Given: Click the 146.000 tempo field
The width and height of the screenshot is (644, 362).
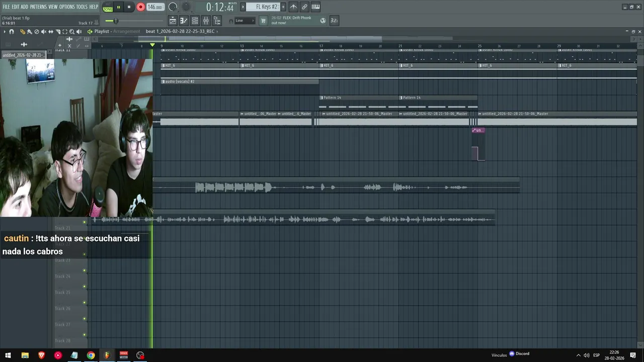Looking at the screenshot, I should pos(155,7).
